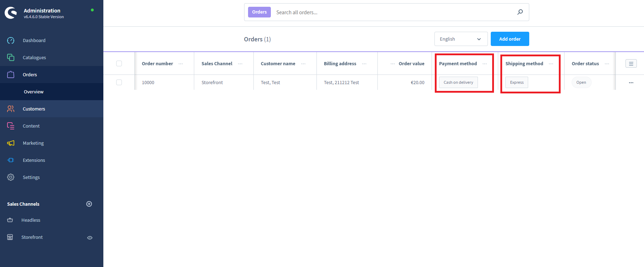
Task: Click the Extensions plug icon
Action: tap(11, 160)
